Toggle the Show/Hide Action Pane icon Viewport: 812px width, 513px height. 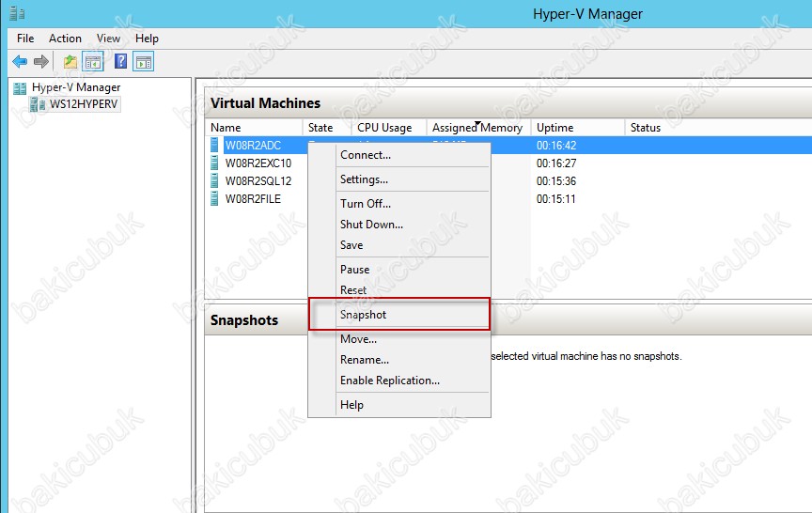click(144, 62)
